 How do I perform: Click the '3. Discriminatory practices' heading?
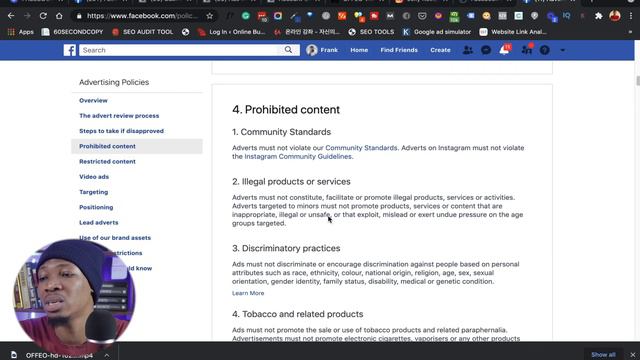(x=286, y=248)
